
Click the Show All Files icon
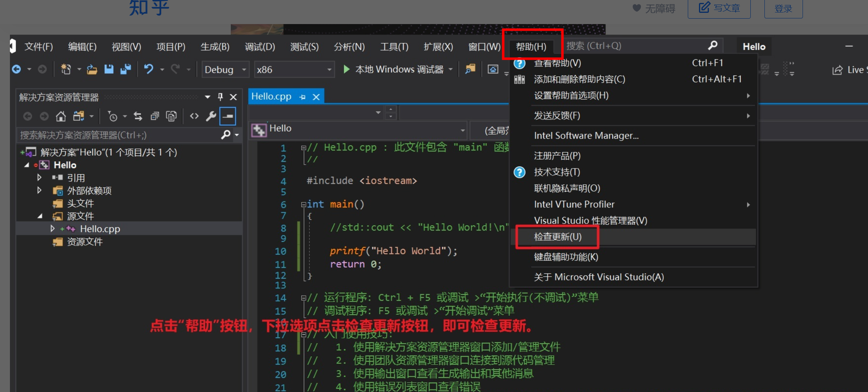click(x=171, y=116)
